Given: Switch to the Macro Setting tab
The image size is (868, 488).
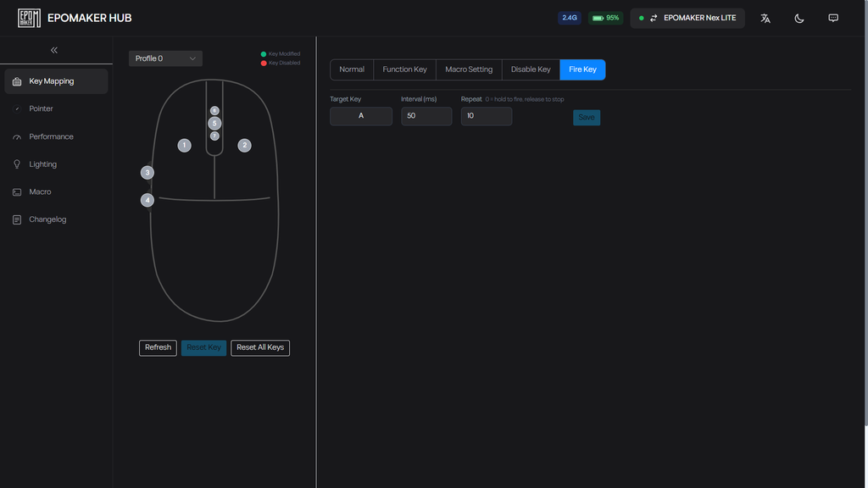Looking at the screenshot, I should [x=469, y=69].
